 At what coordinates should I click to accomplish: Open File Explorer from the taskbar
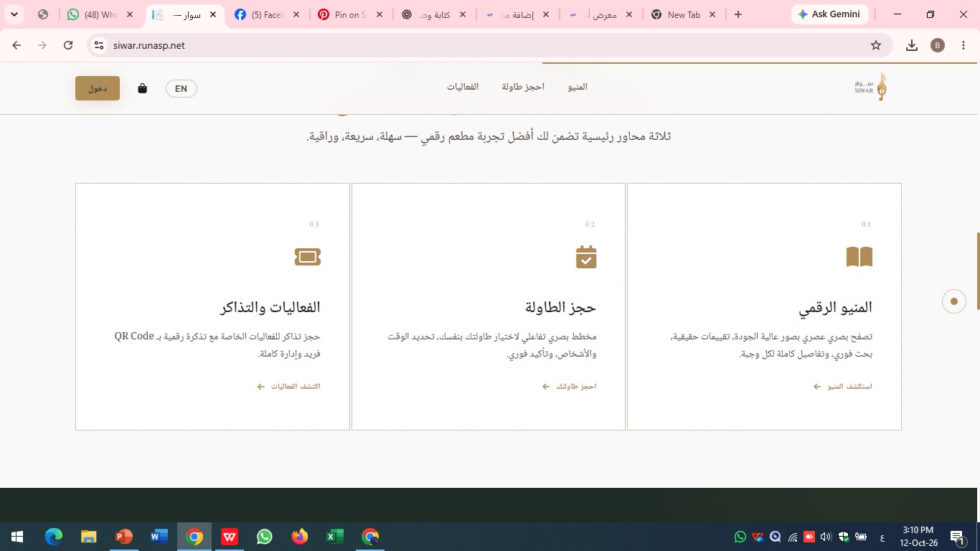coord(88,537)
